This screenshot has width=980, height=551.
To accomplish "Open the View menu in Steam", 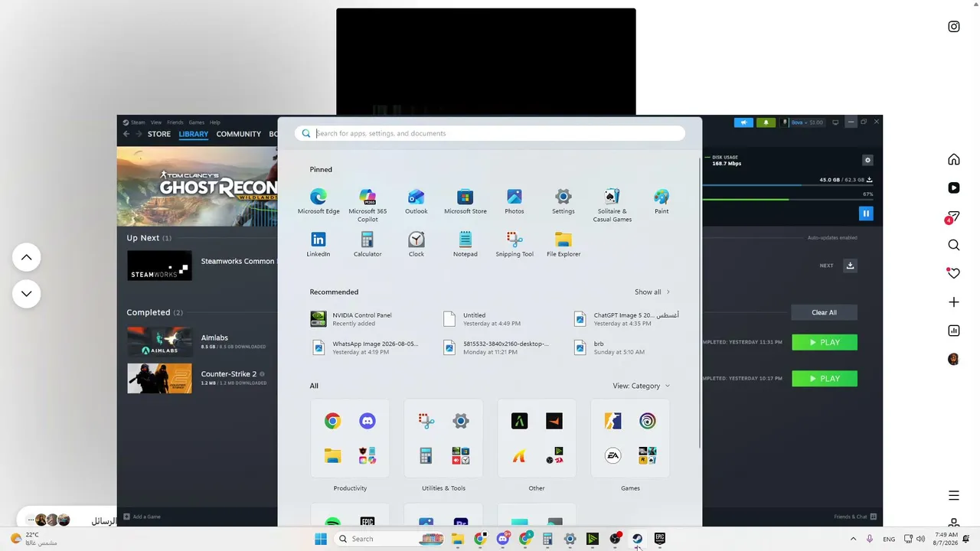I will (156, 122).
